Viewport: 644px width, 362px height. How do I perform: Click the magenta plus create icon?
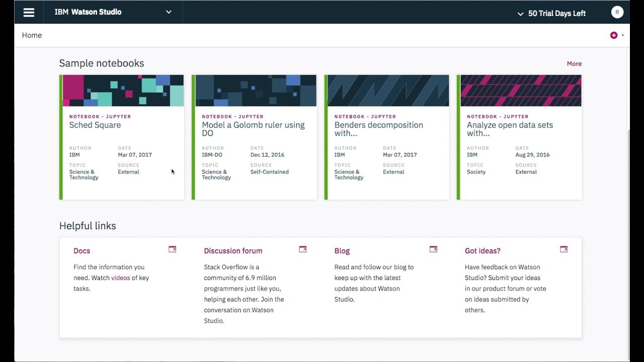614,35
